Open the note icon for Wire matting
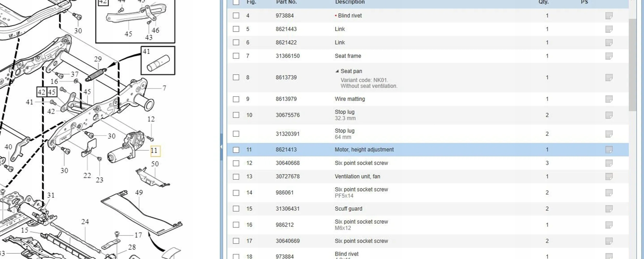This screenshot has height=259, width=644. [609, 99]
